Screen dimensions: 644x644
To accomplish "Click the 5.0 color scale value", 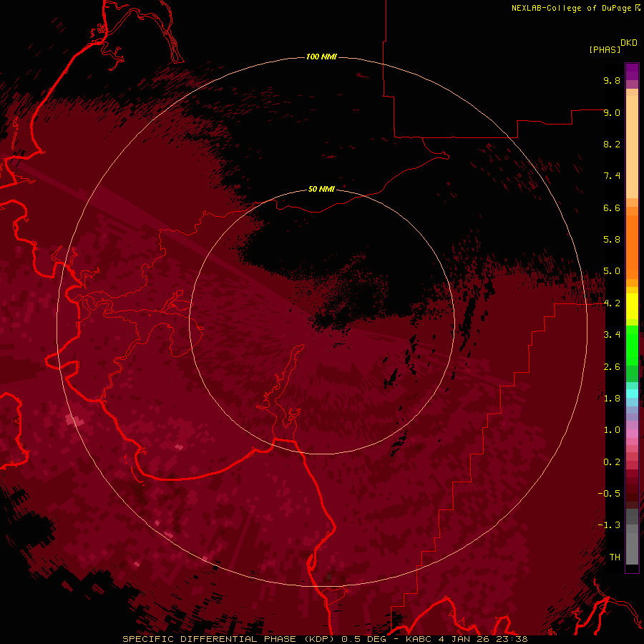I will [x=612, y=271].
